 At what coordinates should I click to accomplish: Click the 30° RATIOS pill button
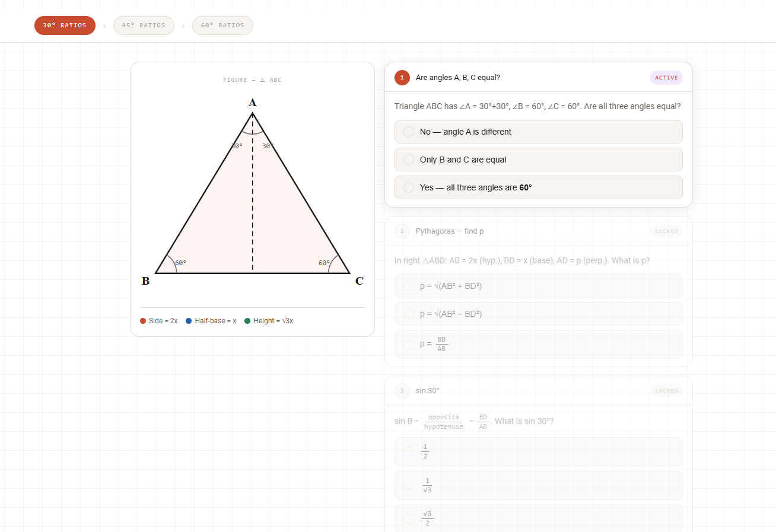tap(65, 26)
